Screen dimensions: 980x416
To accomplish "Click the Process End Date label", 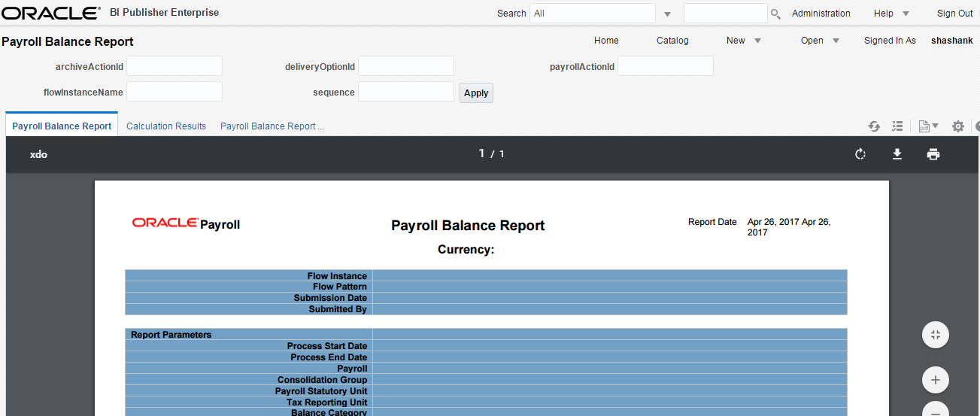I will (x=329, y=357).
